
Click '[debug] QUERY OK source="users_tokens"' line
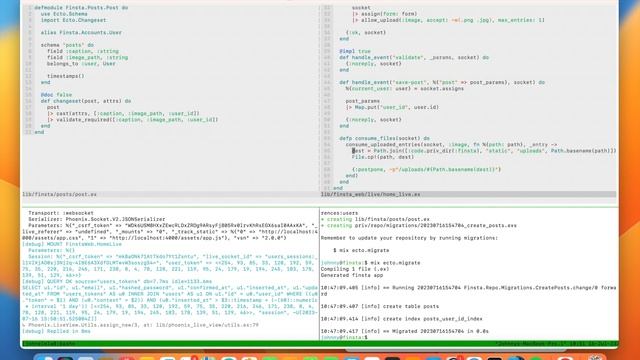(117, 282)
